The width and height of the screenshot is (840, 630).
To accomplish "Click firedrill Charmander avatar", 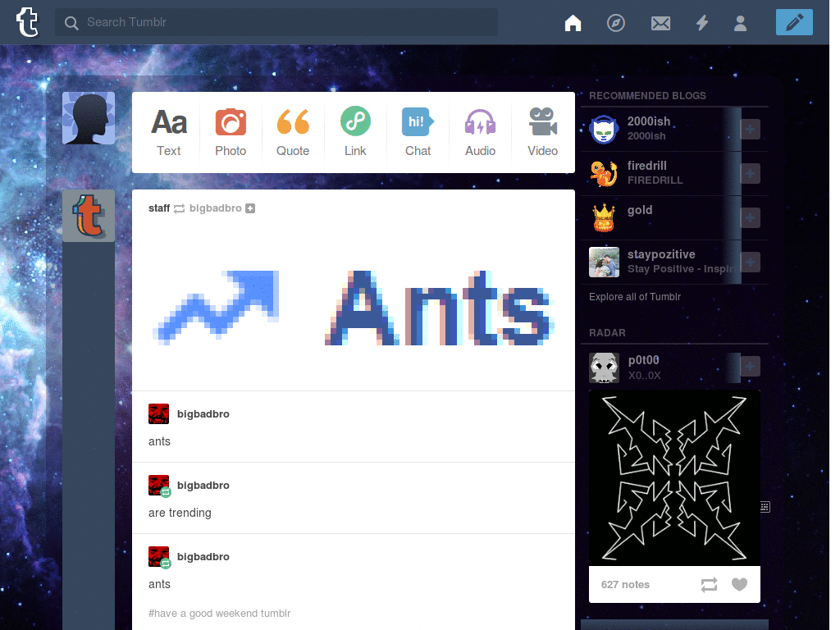I will tap(604, 174).
